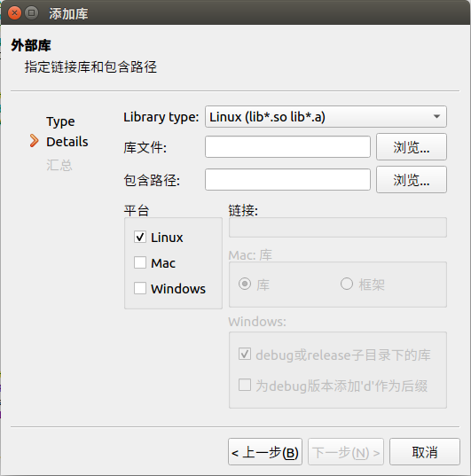Go back with 上一步(B) button
This screenshot has width=471, height=476.
click(265, 452)
